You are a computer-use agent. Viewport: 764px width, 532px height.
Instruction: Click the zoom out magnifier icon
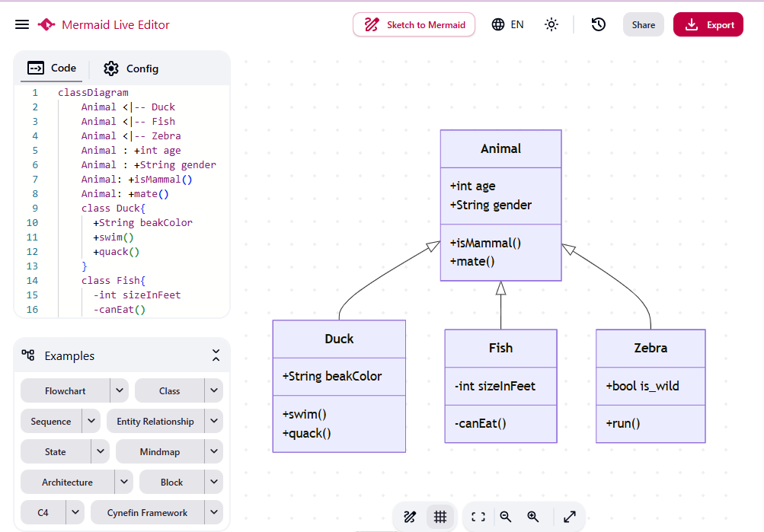(505, 517)
